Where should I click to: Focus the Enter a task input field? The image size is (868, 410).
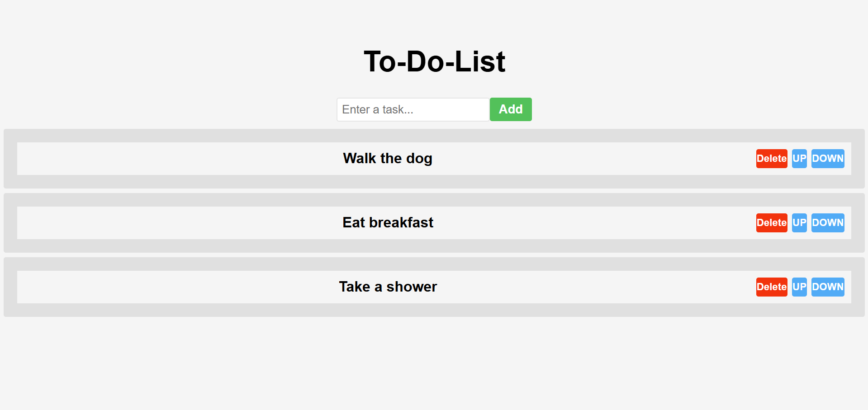pyautogui.click(x=413, y=109)
